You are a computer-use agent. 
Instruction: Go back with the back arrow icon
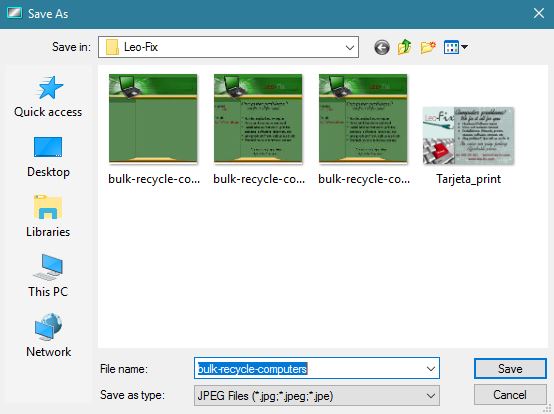click(x=382, y=47)
